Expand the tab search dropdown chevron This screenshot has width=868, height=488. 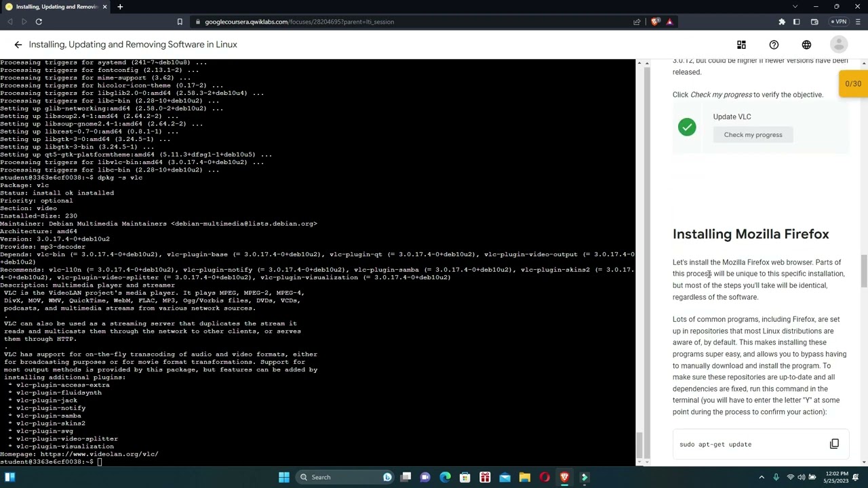[795, 7]
